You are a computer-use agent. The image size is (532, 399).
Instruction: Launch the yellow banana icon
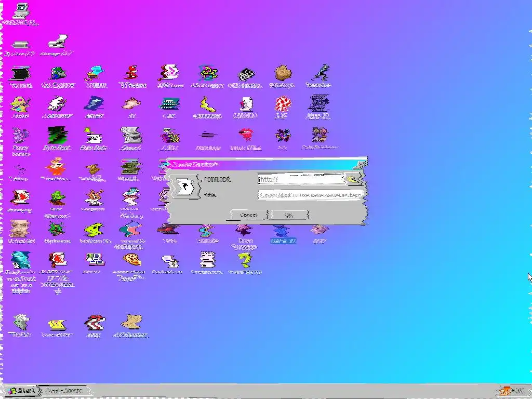pyautogui.click(x=208, y=104)
